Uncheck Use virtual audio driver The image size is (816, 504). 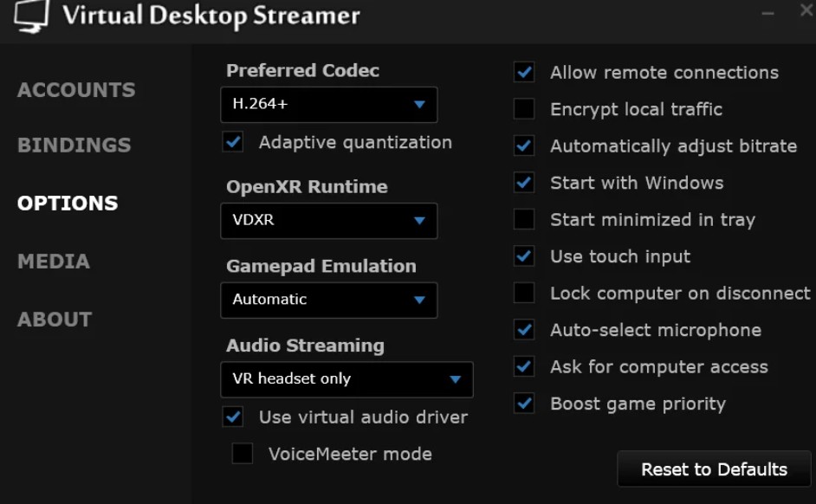click(x=231, y=417)
